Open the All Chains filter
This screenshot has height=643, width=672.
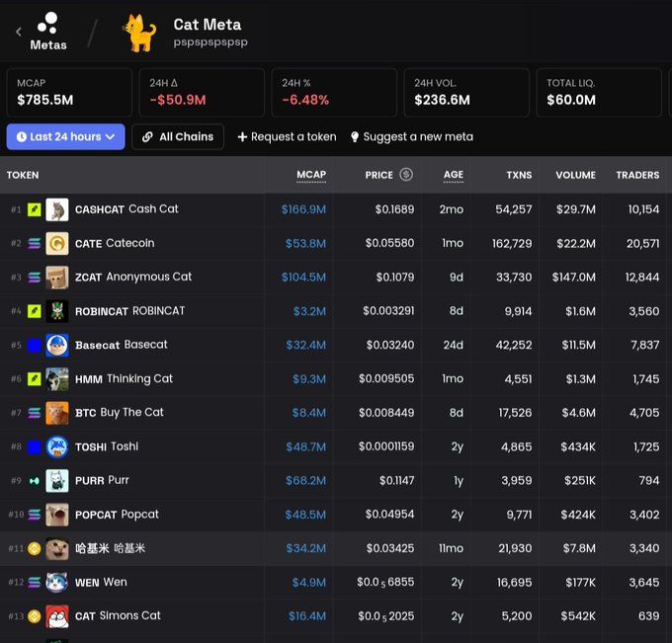tap(178, 136)
